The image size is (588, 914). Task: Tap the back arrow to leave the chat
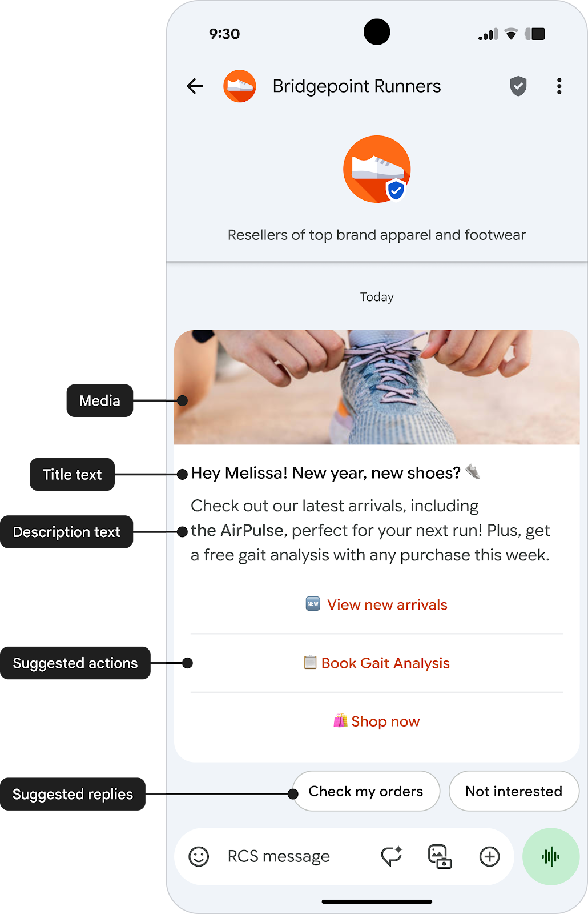[194, 86]
